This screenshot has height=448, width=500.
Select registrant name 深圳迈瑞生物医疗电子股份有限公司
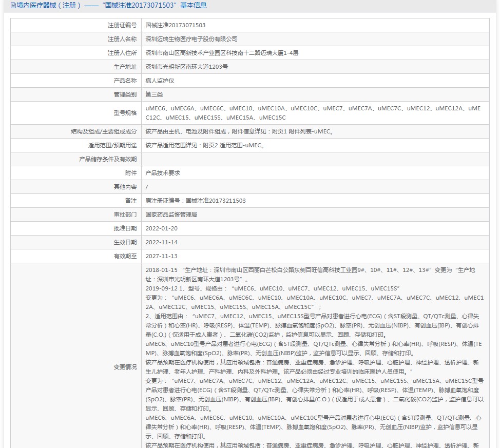pos(191,39)
